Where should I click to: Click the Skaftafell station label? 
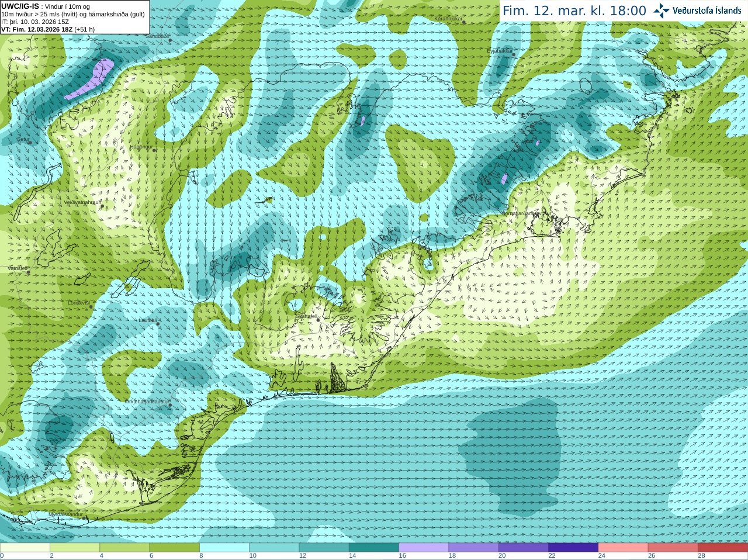pos(306,316)
